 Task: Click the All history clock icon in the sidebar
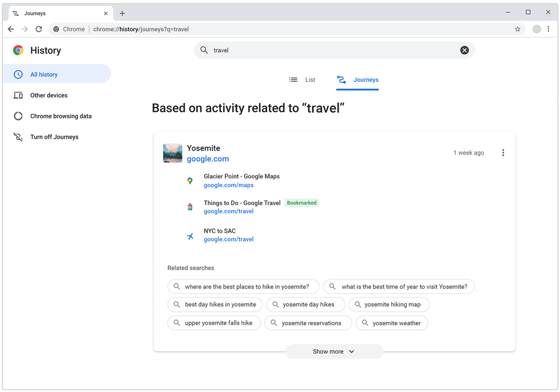[18, 74]
